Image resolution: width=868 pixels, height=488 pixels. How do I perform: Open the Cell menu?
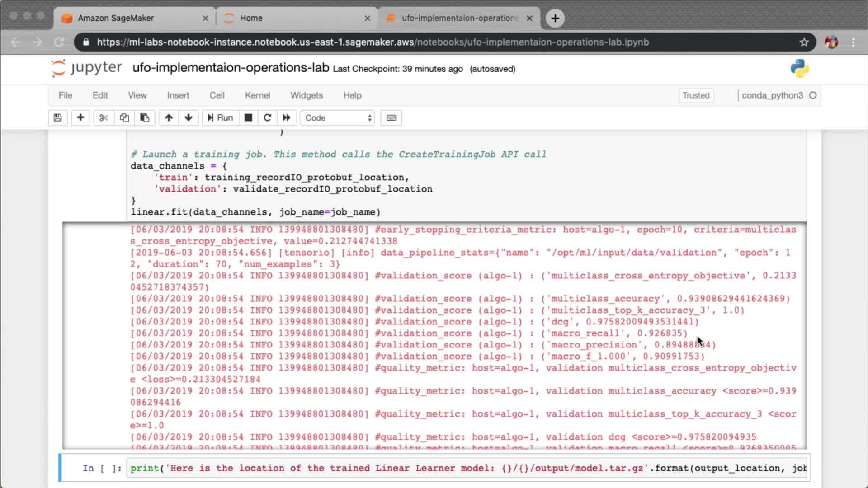[x=217, y=95]
